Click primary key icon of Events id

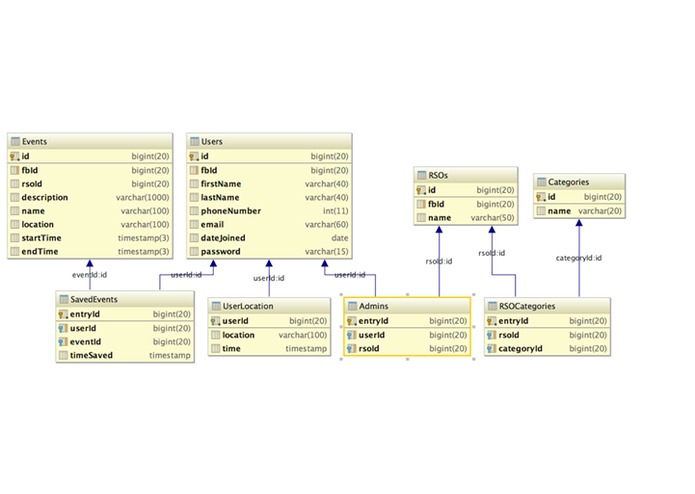pos(15,156)
